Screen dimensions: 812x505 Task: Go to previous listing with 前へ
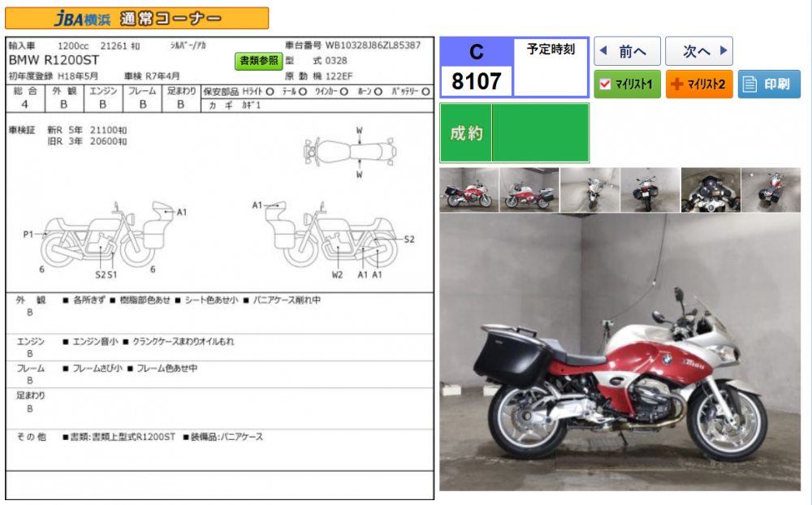tap(627, 51)
